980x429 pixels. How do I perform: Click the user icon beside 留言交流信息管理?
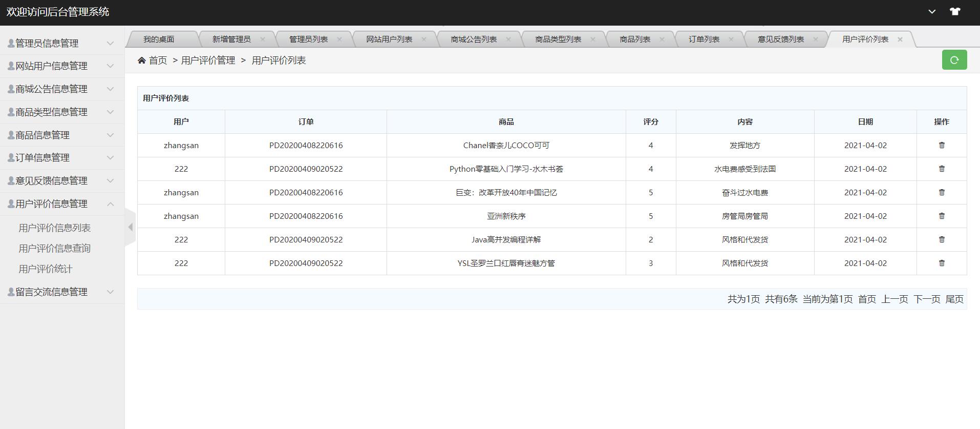pyautogui.click(x=11, y=292)
